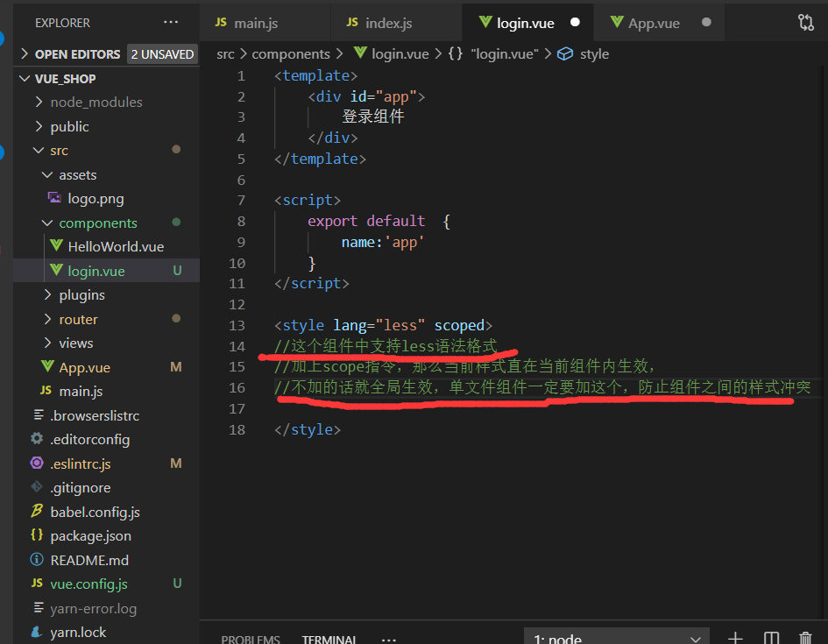
Task: Click the Vue icon next to HelloWorld.vue
Action: click(56, 245)
